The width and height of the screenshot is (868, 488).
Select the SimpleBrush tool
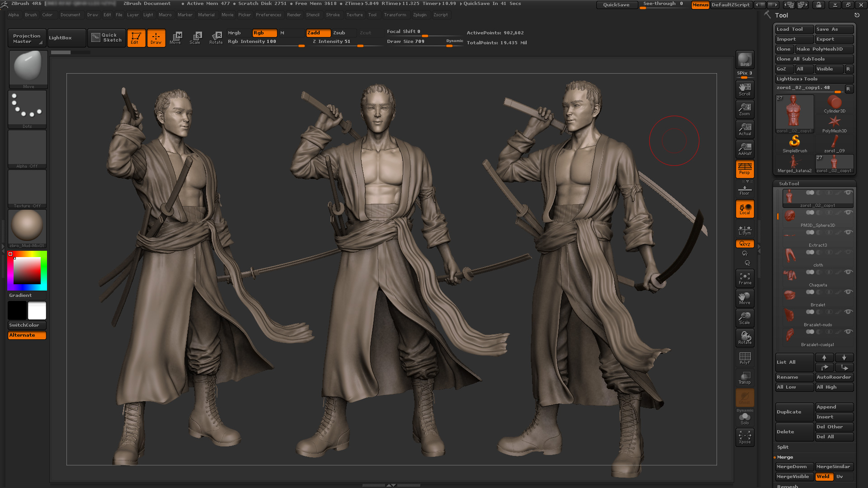pyautogui.click(x=794, y=144)
